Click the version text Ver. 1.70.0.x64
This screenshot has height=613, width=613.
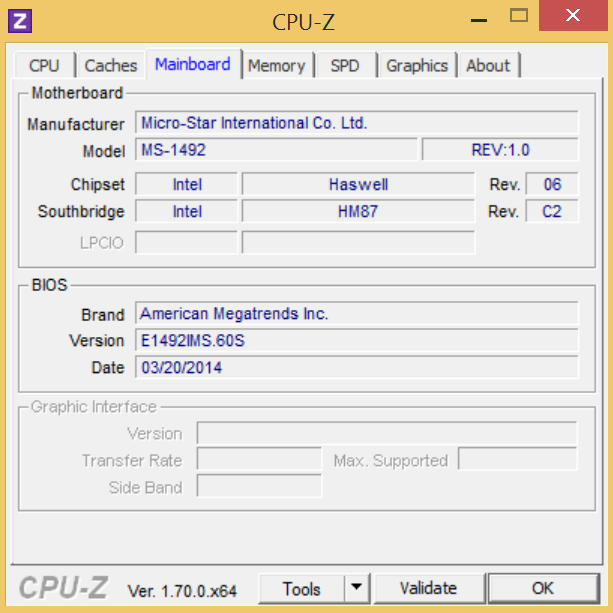click(182, 591)
